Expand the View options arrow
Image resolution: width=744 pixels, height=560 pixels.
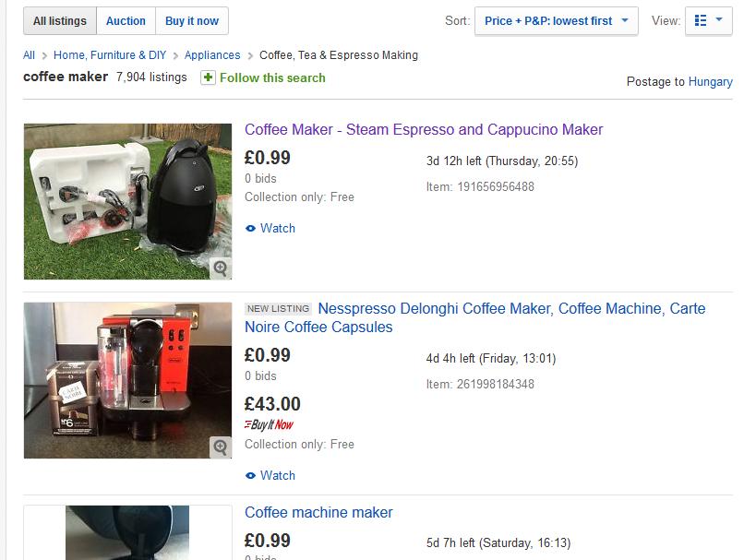pyautogui.click(x=719, y=19)
